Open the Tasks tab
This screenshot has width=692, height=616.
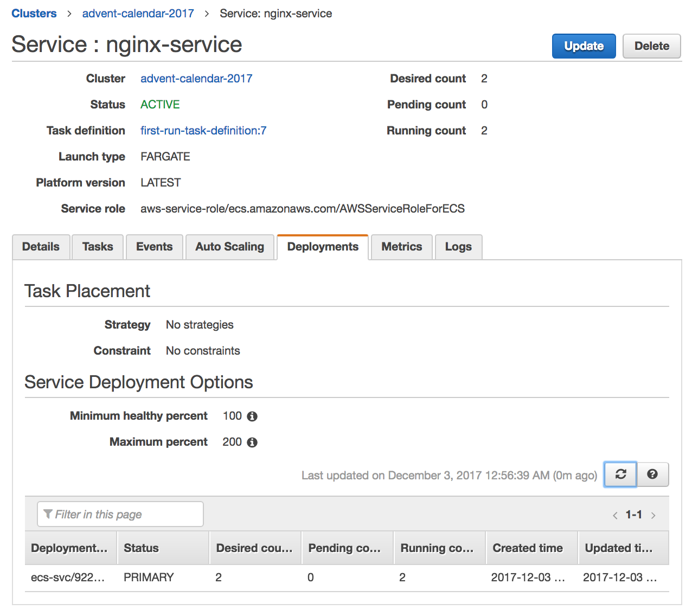pos(98,247)
